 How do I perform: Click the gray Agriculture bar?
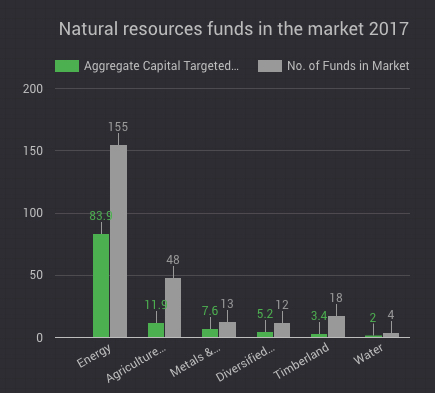173,307
